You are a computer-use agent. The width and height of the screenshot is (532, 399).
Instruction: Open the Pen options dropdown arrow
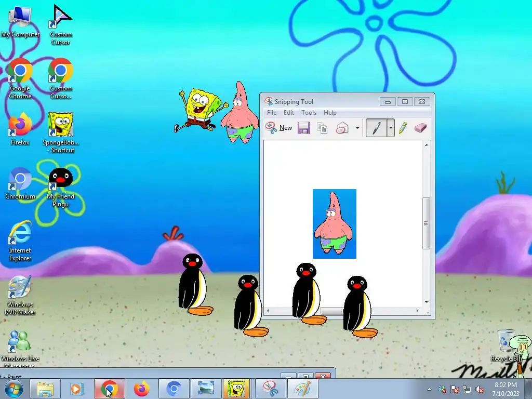[x=391, y=128]
